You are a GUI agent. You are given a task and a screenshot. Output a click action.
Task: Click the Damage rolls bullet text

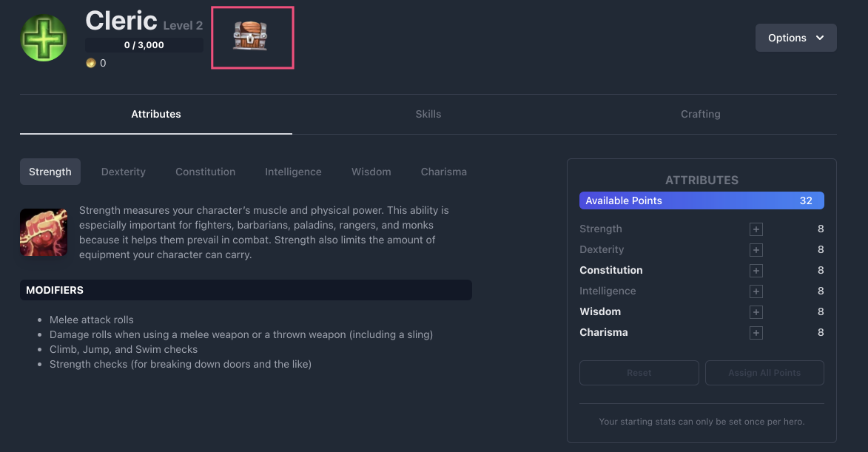click(x=241, y=334)
